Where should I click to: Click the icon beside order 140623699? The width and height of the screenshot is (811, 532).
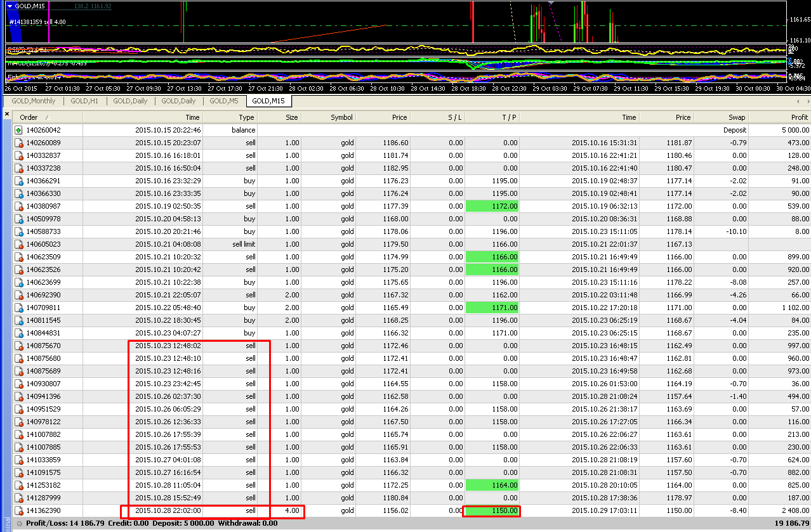coord(18,282)
